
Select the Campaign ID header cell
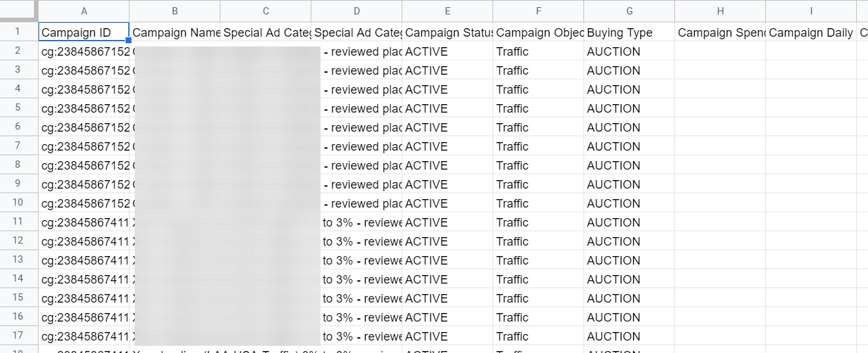[84, 32]
